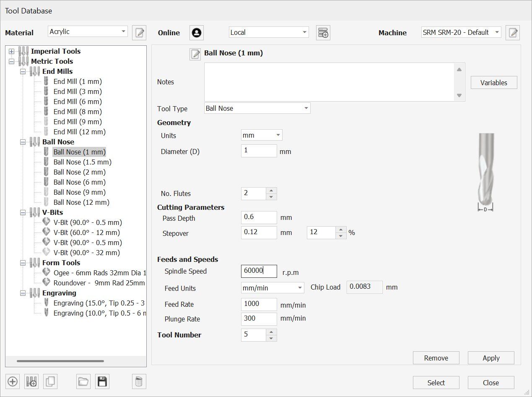
Task: Click the Diameter (D) input field
Action: (259, 151)
